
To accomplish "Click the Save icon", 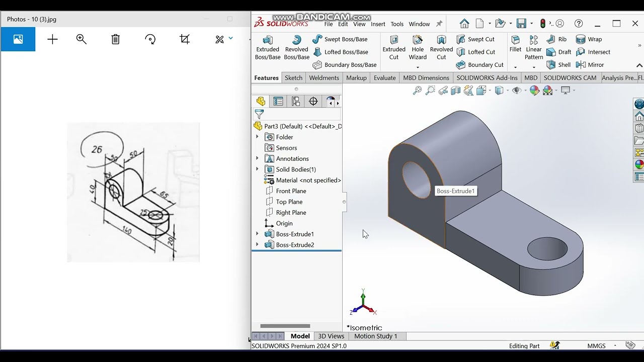I will point(521,24).
